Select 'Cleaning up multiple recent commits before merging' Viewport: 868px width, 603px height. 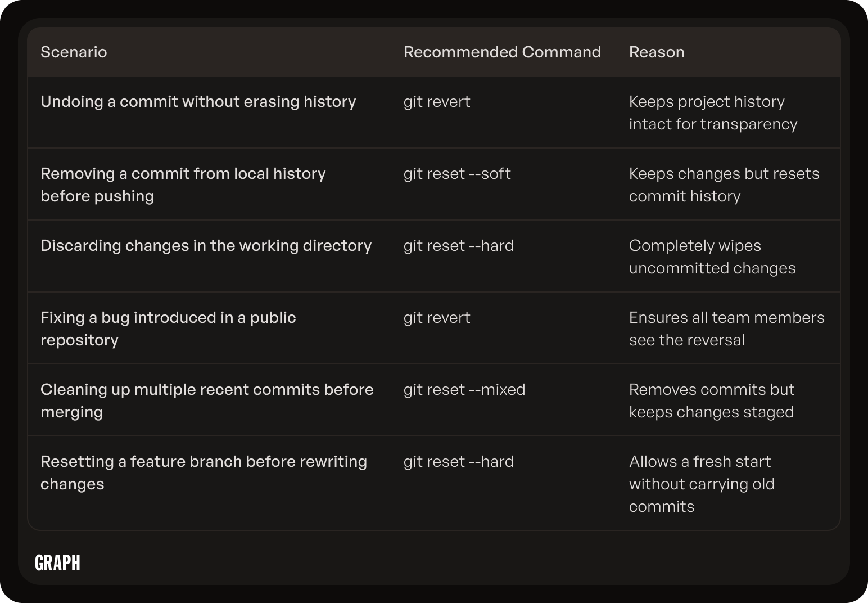coord(207,400)
